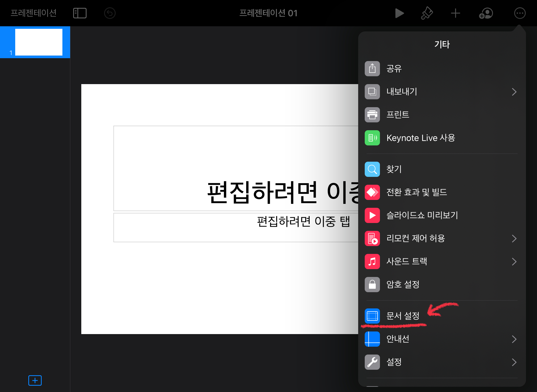Expand 리모컨 제어 허용 submenu chevron

tap(514, 238)
